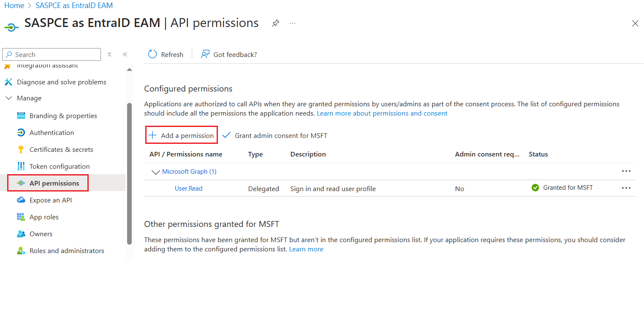Open more options for User.Read row
Viewport: 644px width, 329px height.
(x=626, y=188)
